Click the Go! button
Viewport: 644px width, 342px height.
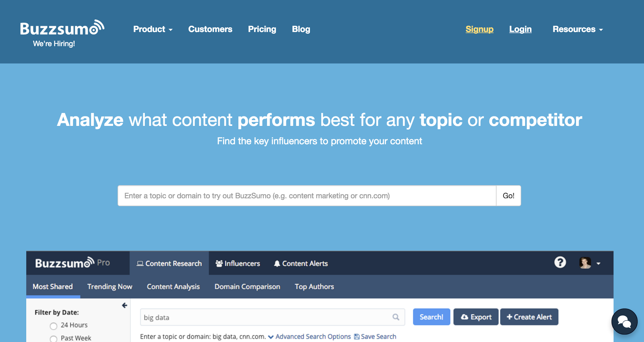click(x=508, y=196)
